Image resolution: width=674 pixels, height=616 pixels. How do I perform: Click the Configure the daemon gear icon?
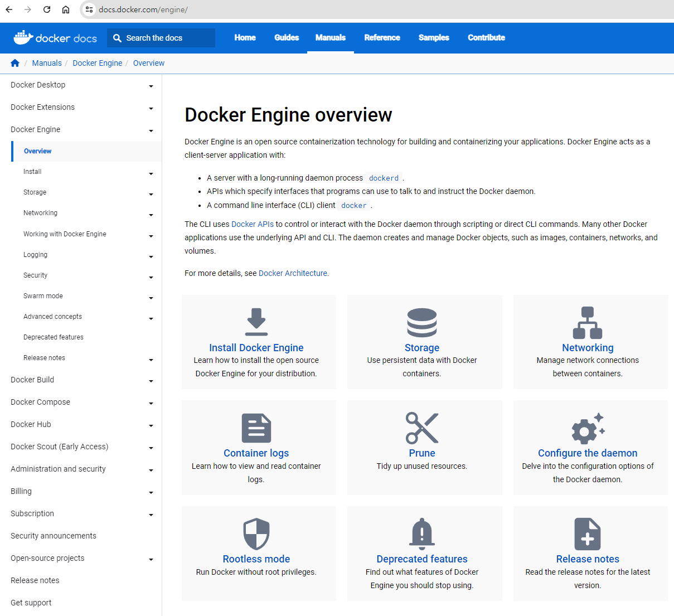pos(588,428)
